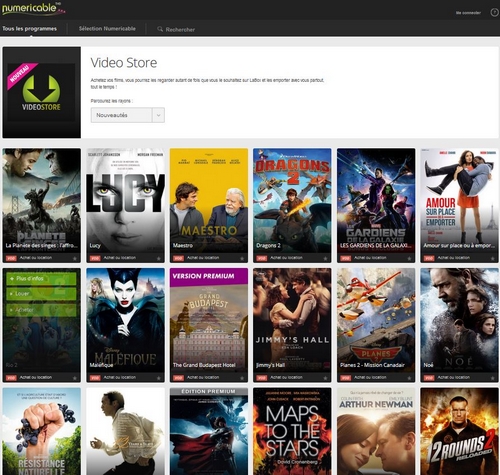Open the 12 Rounds 2 Reloaded poster

(x=459, y=431)
